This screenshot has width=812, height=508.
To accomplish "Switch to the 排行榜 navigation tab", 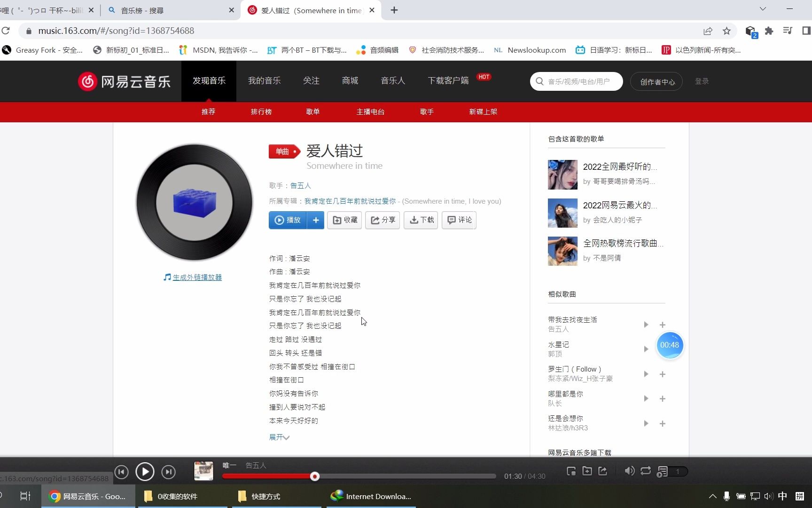I will coord(261,111).
